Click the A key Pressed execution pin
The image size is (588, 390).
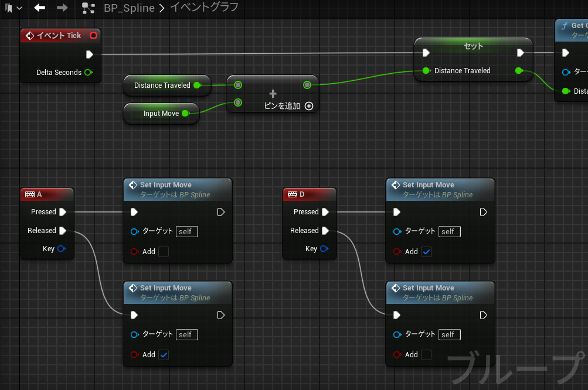63,212
